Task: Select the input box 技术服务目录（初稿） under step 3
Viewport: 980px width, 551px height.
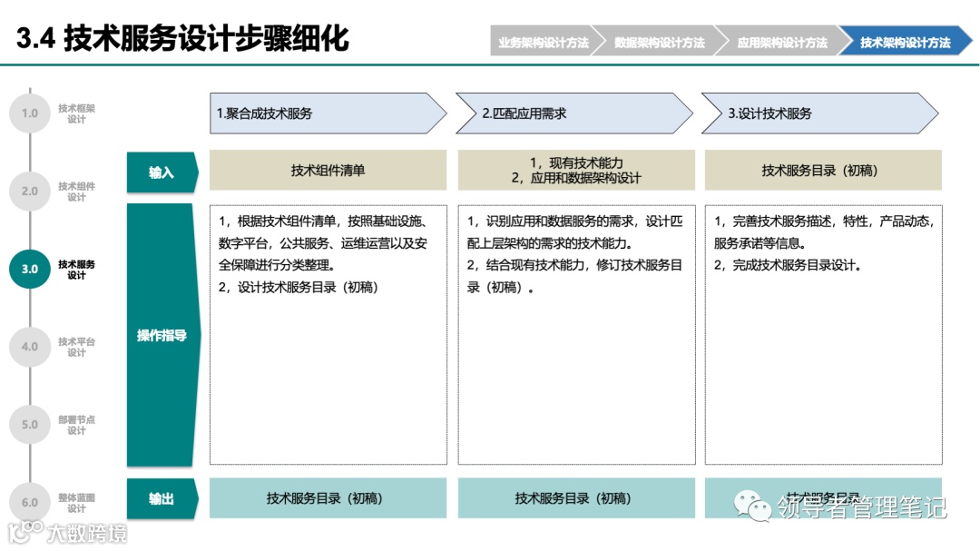Action: 823,170
